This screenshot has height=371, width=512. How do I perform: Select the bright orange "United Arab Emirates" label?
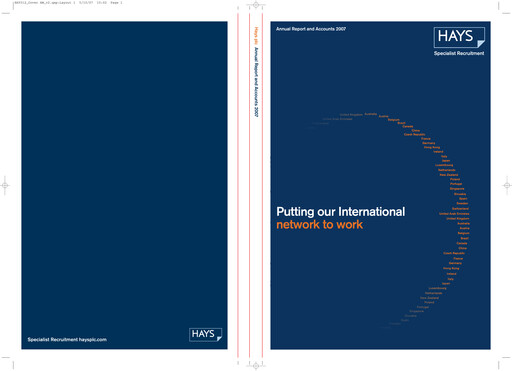click(454, 214)
